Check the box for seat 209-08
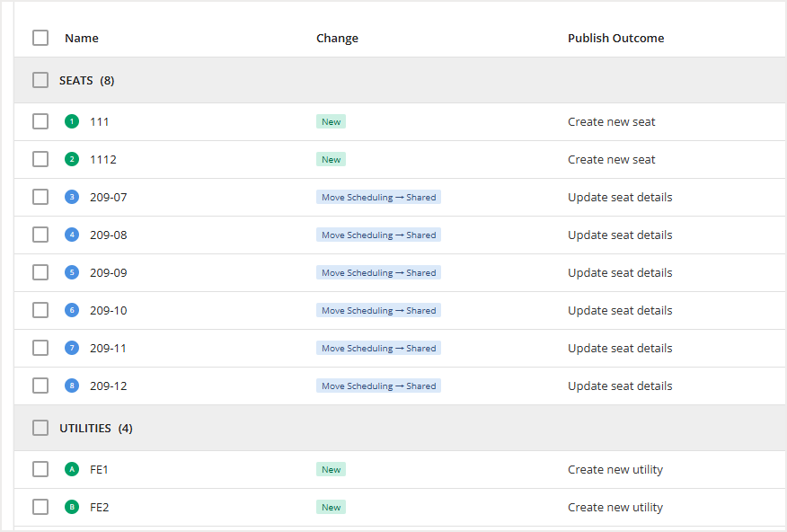Viewport: 787px width, 532px height. click(x=40, y=235)
